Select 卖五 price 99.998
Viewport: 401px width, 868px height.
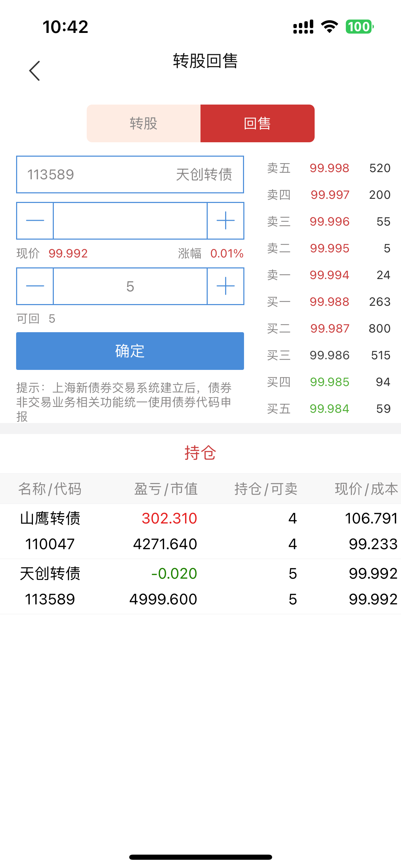[x=329, y=168]
